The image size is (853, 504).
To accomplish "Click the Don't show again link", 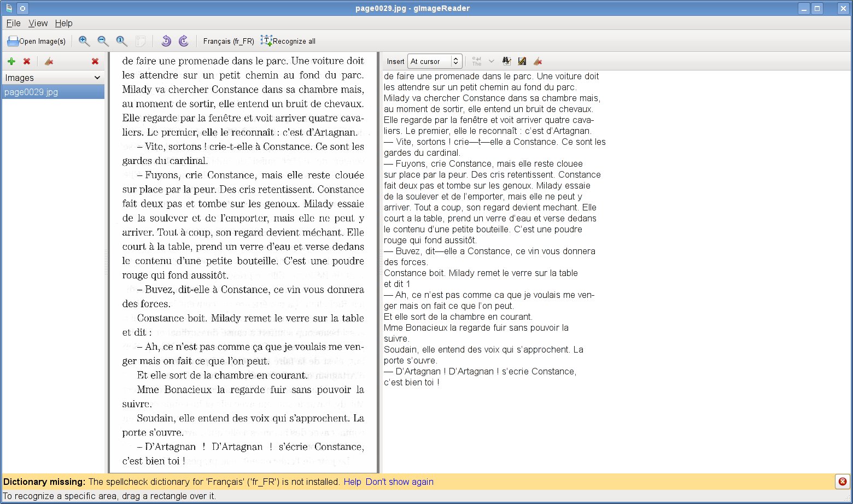I will pos(399,482).
